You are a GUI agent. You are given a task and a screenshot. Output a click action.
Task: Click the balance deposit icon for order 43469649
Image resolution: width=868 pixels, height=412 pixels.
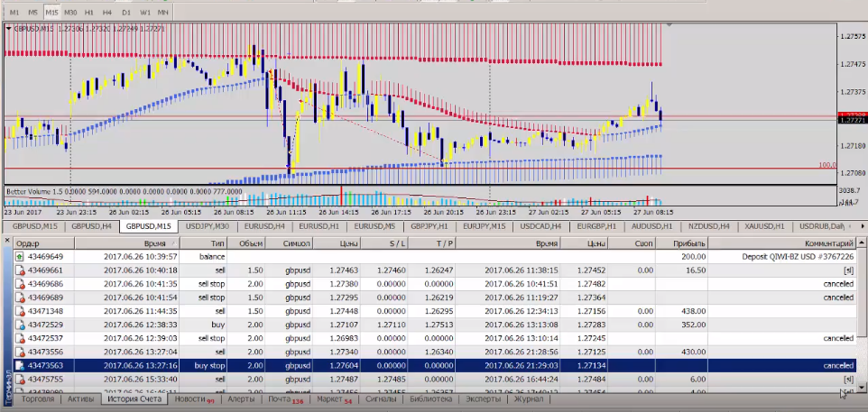[21, 257]
